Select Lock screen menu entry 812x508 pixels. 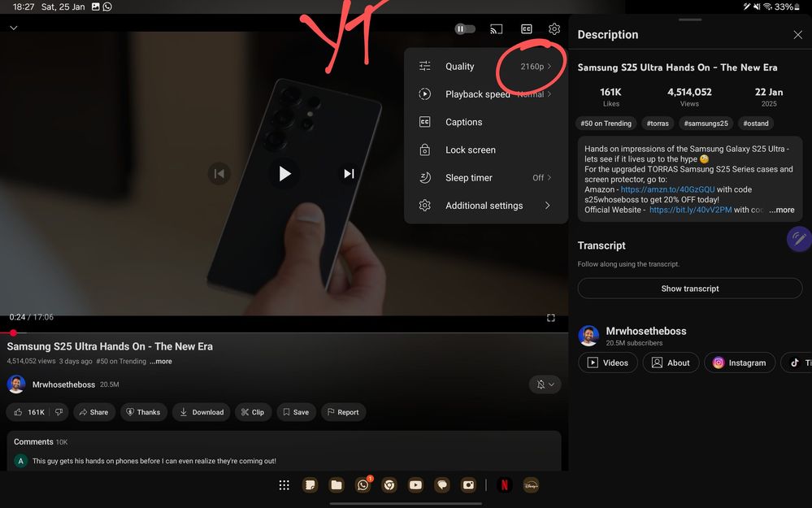486,150
